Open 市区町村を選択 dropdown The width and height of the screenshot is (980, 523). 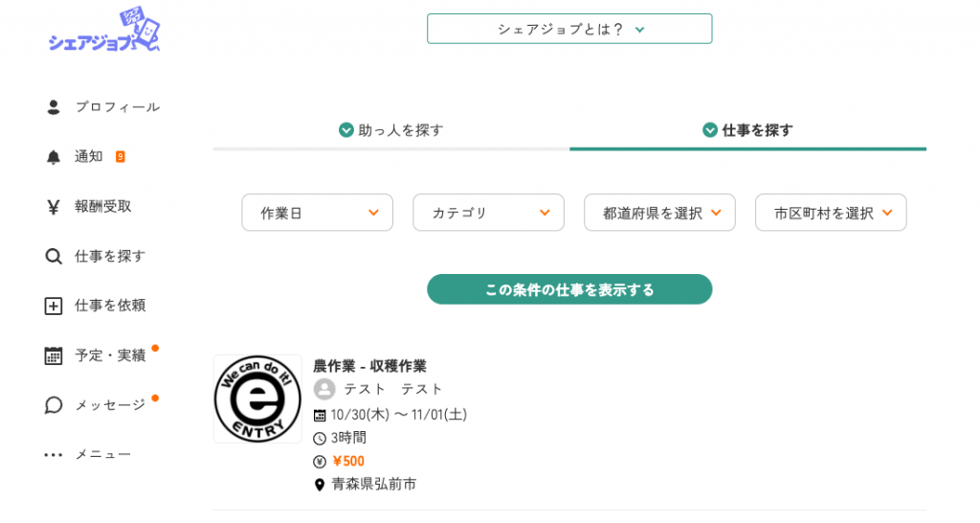pos(831,213)
